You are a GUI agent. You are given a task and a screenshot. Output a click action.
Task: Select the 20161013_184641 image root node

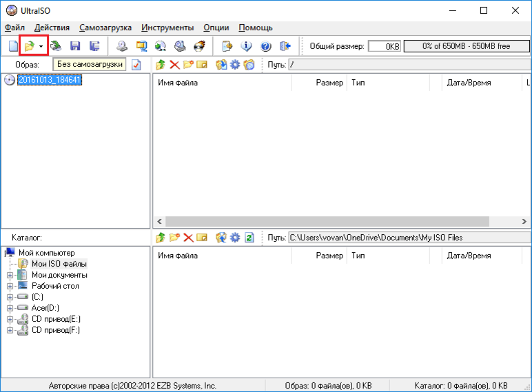[x=50, y=80]
